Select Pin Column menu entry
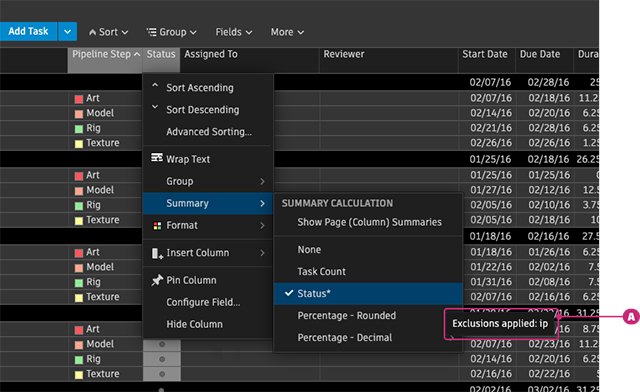 click(208, 280)
